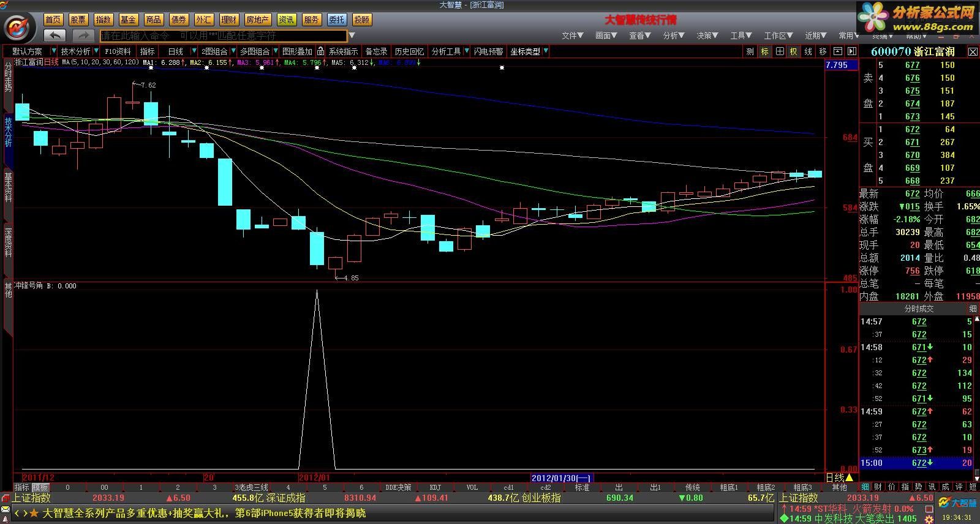Select the 线 line drawing tool
This screenshot has width=980, height=524.
[x=808, y=51]
